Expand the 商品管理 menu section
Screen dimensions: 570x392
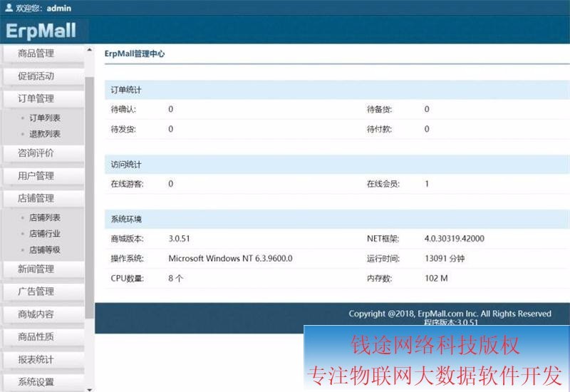[x=43, y=54]
